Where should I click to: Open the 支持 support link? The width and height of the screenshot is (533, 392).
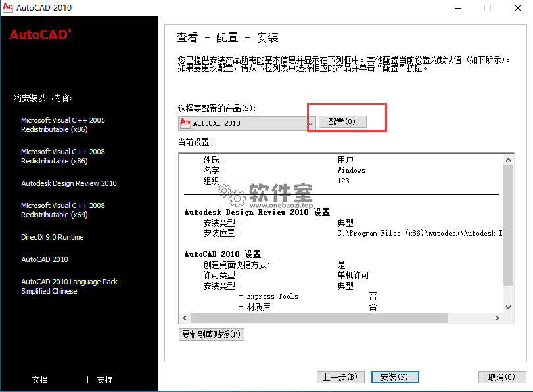pyautogui.click(x=104, y=380)
